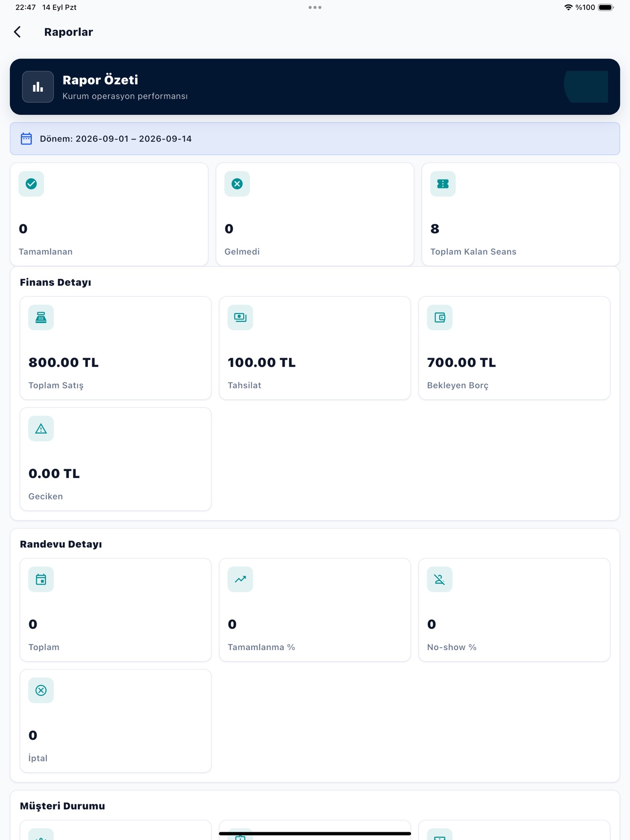Image resolution: width=630 pixels, height=840 pixels.
Task: Select the Raporlar page title
Action: coord(68,32)
